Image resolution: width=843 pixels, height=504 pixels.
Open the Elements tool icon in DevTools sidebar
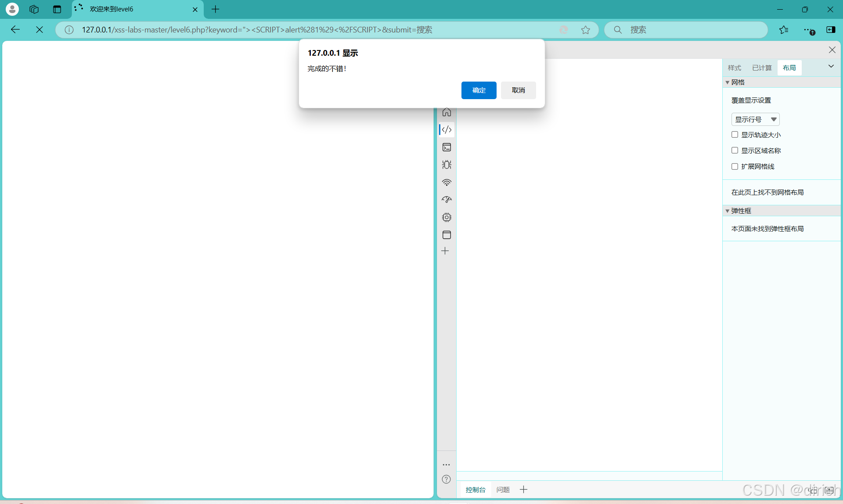coord(447,130)
